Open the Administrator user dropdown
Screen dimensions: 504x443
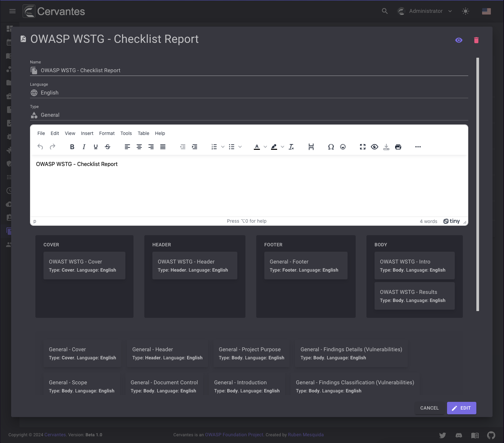tap(425, 11)
